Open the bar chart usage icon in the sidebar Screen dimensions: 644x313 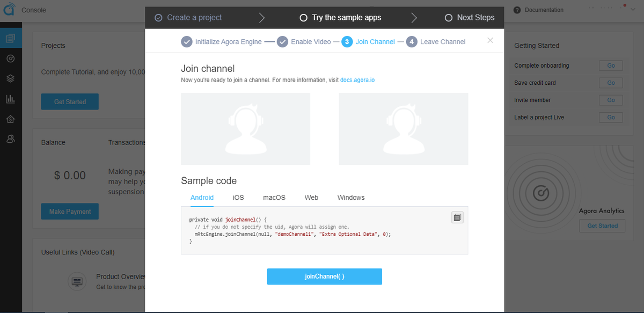pyautogui.click(x=10, y=99)
